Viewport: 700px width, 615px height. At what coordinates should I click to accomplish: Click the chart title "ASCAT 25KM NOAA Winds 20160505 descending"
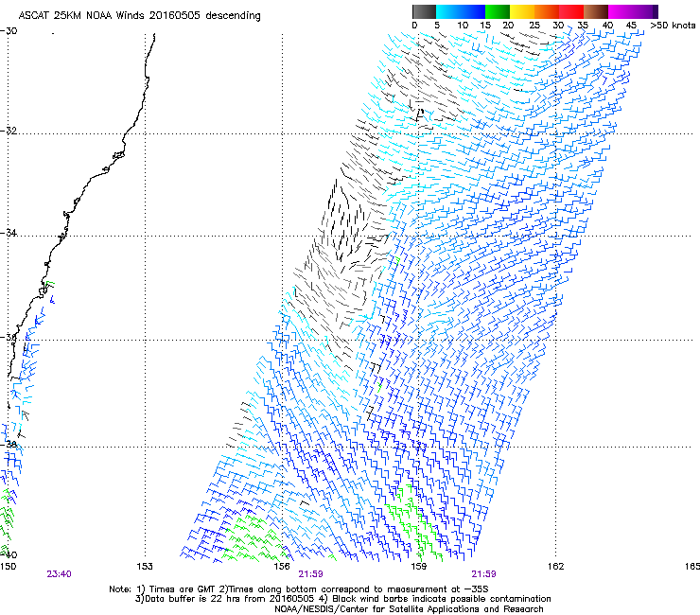139,15
